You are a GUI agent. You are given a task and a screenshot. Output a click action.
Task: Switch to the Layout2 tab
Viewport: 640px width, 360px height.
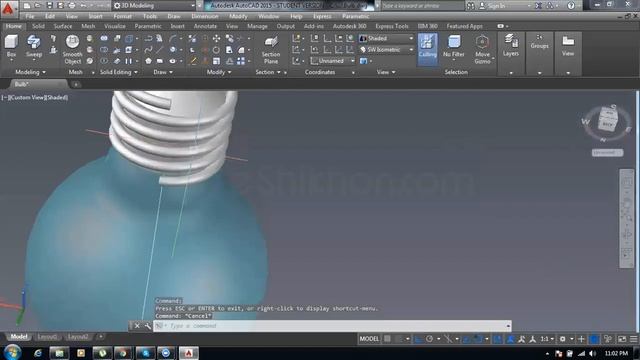78,337
